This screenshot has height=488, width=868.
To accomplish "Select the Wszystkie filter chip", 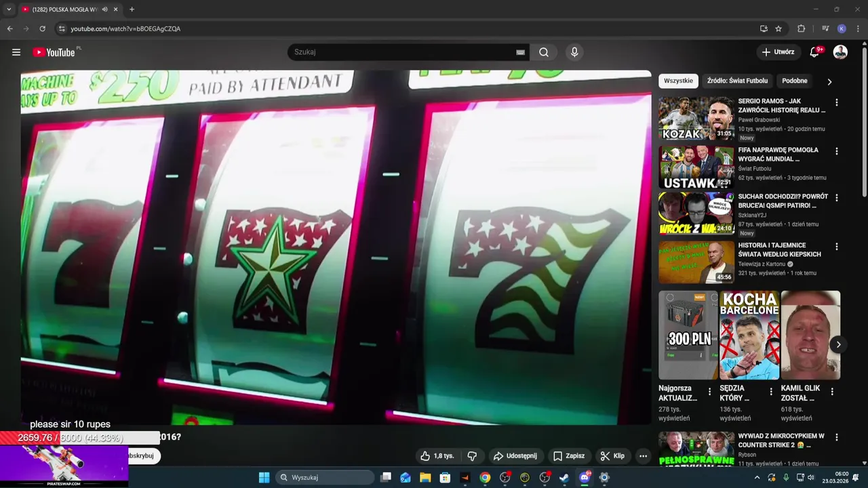I will (x=678, y=81).
